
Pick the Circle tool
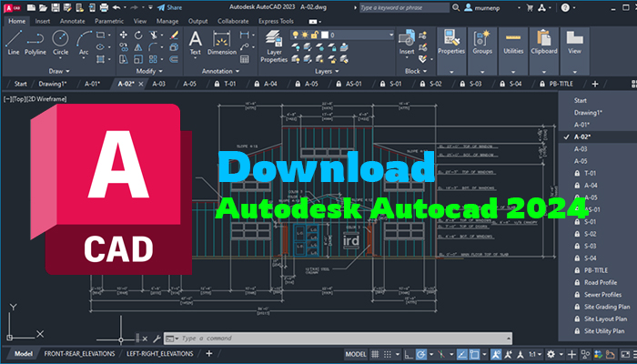(x=60, y=40)
